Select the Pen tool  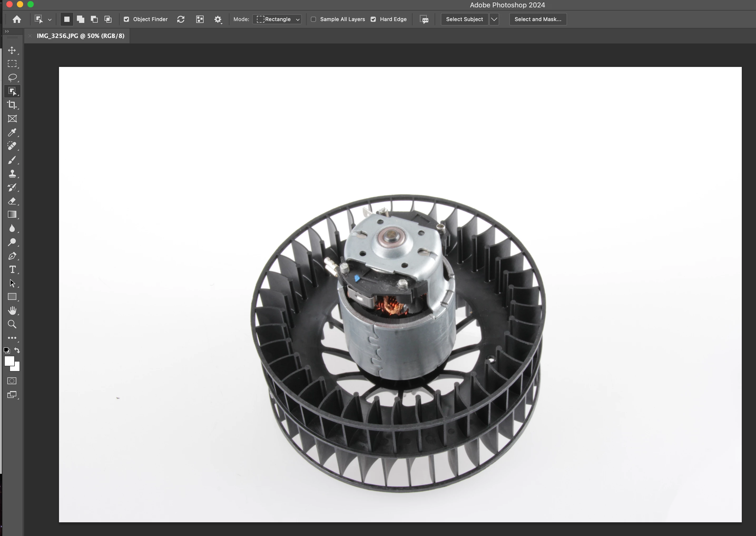point(12,256)
